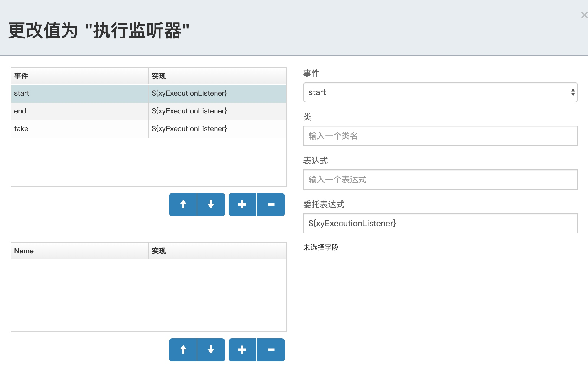This screenshot has height=388, width=588.
Task: Click the 类 class name input field
Action: coord(440,136)
